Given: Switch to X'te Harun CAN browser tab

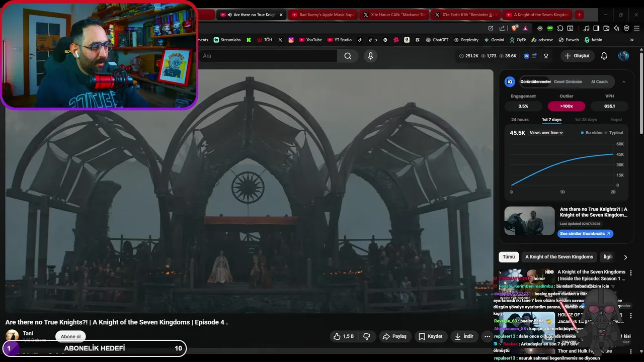Looking at the screenshot, I should click(x=393, y=15).
